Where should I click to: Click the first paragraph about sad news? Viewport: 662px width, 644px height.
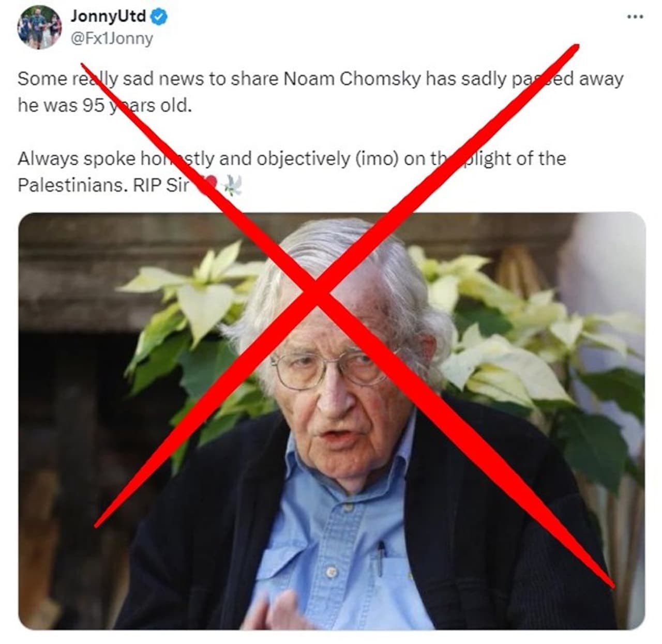click(x=321, y=92)
